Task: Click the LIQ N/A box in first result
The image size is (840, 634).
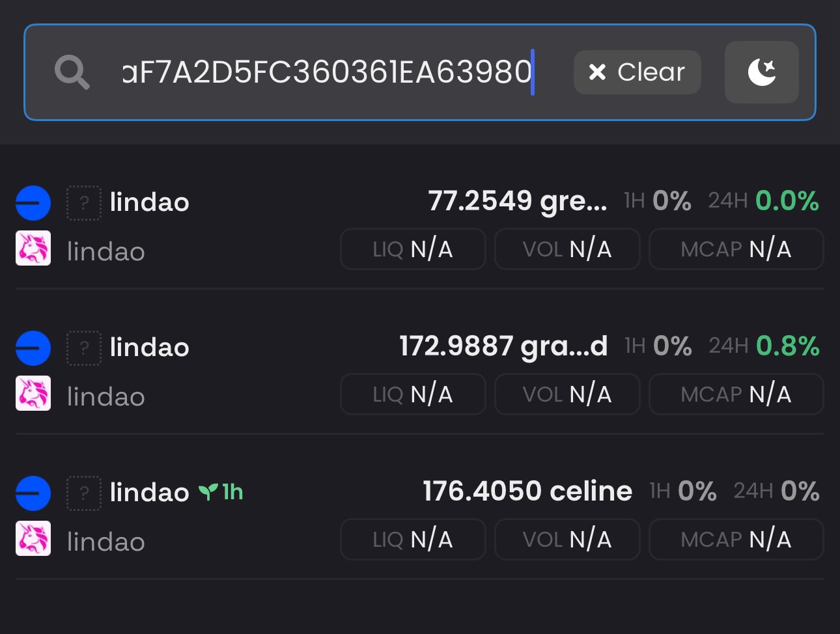Action: 413,249
